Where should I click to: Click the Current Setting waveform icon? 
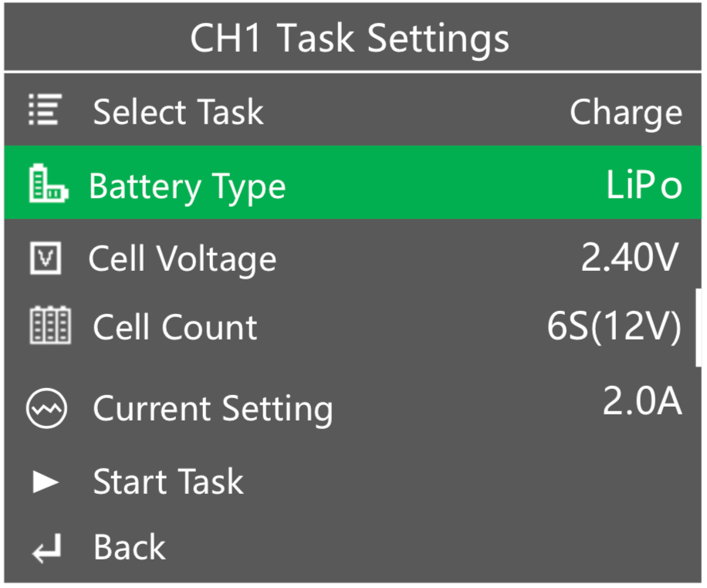[46, 410]
